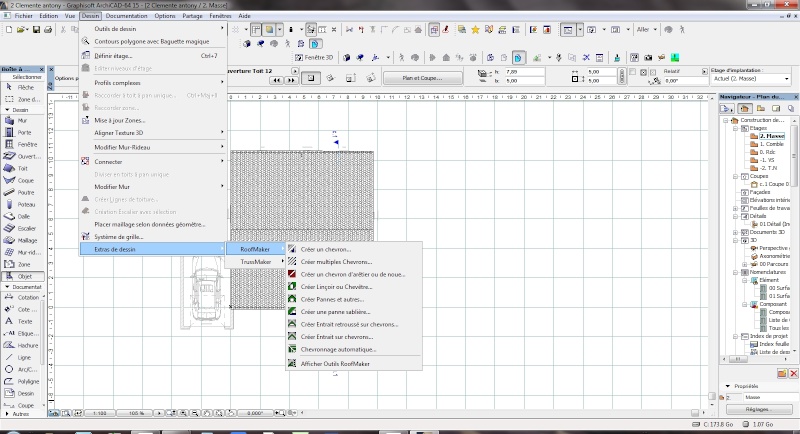Click the New document icon
Viewport: 800px width, 434px height.
[9, 30]
